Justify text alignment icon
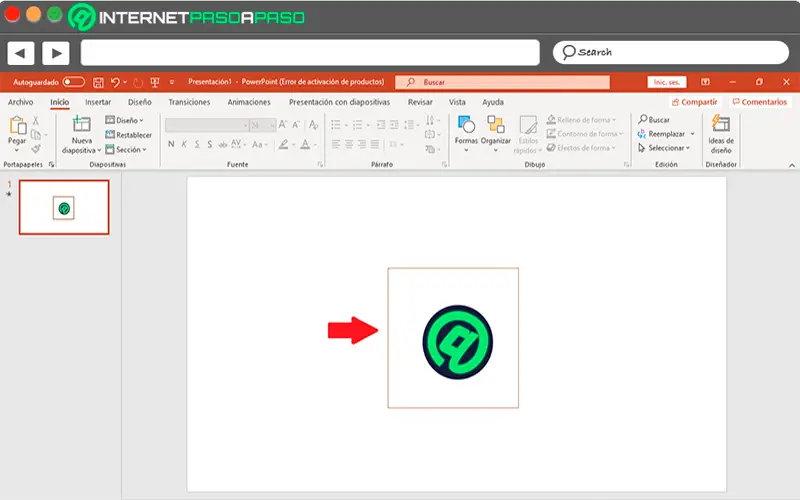The width and height of the screenshot is (800, 500). tap(375, 144)
